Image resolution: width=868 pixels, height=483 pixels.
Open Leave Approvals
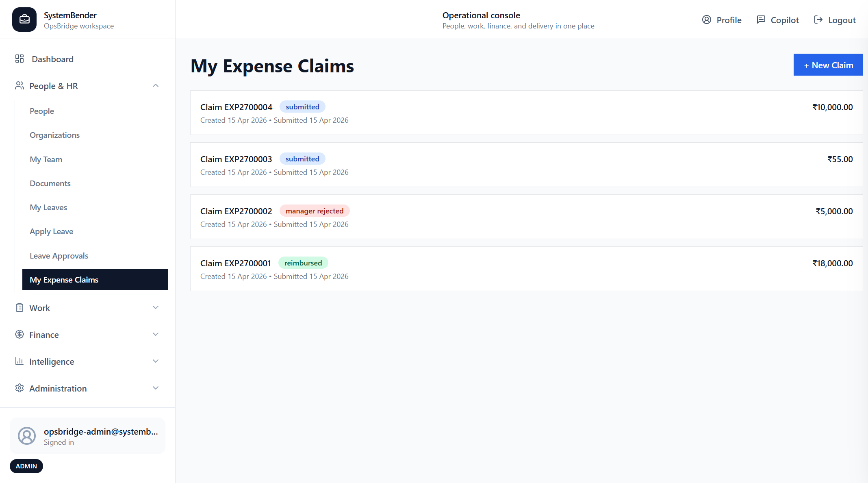95,256
